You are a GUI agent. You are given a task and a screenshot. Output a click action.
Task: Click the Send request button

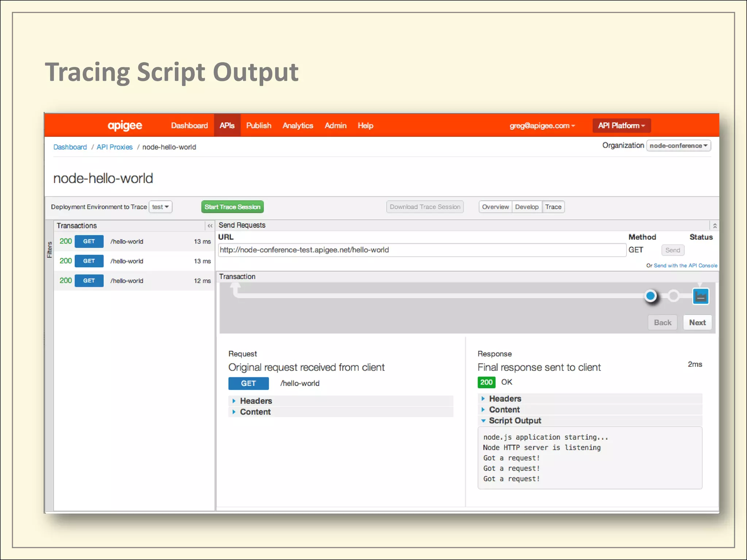tap(673, 250)
